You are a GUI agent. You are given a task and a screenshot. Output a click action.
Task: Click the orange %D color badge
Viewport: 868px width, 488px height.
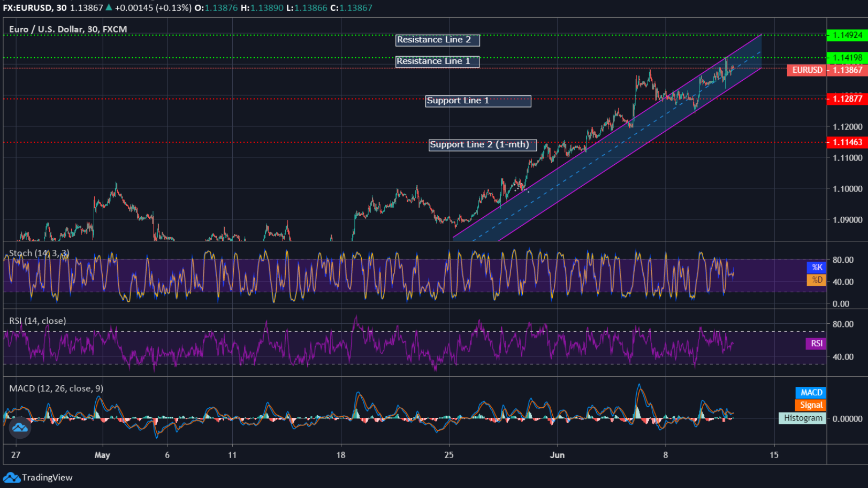point(816,279)
